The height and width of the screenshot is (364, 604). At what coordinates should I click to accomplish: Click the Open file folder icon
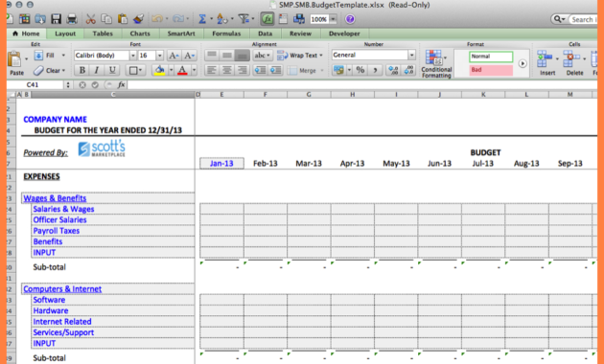click(x=40, y=19)
